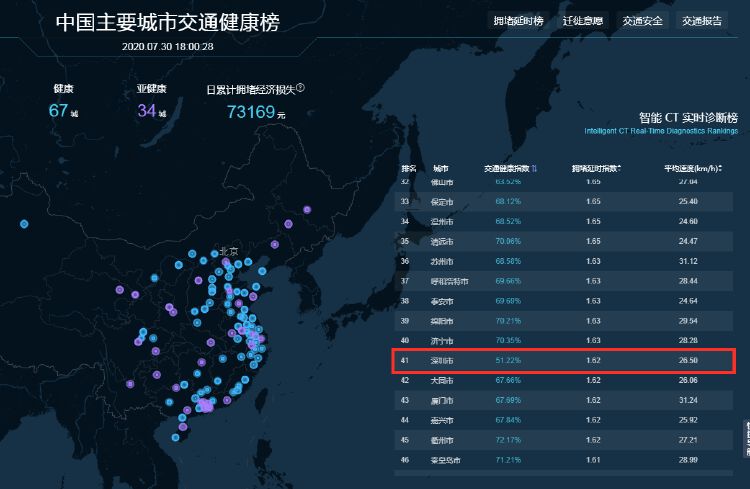This screenshot has height=489, width=750.
Task: Click the 厦门市 row in the ranking
Action: coord(565,400)
